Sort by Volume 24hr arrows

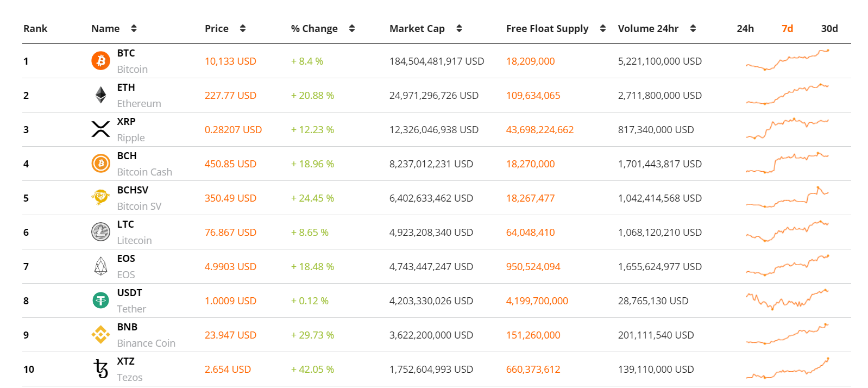(x=693, y=29)
